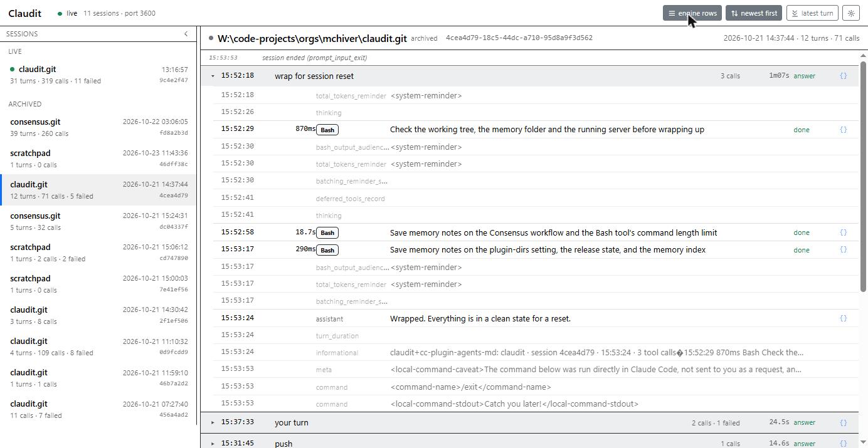This screenshot has height=448, width=868.
Task: Open the live claudit.git session 9c4e2f47
Action: 98,75
